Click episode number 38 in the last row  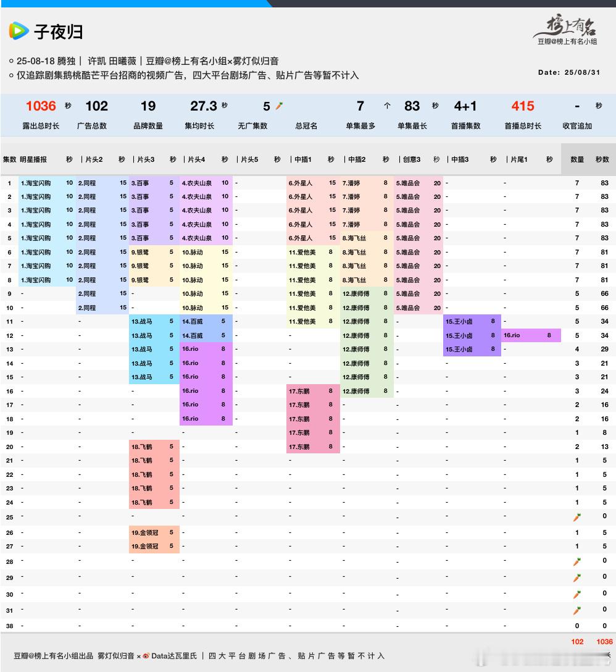pos(9,626)
